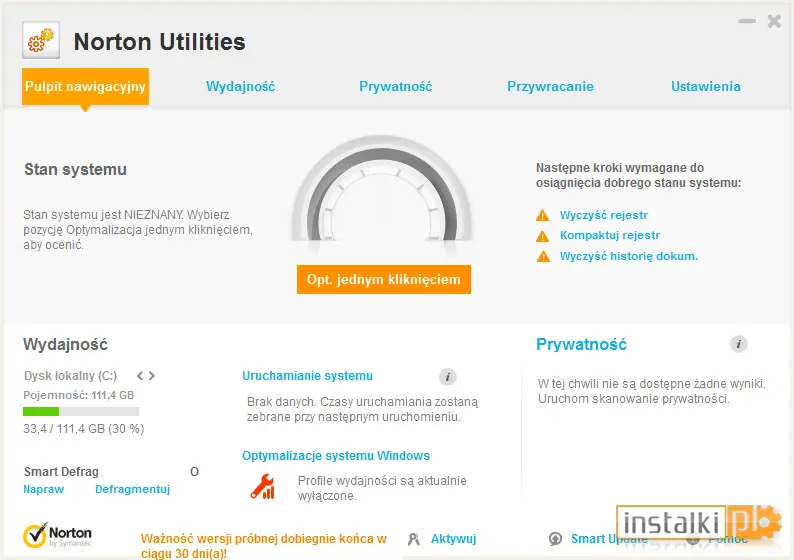Click the Napraw link
Image resolution: width=794 pixels, height=560 pixels.
tap(44, 489)
